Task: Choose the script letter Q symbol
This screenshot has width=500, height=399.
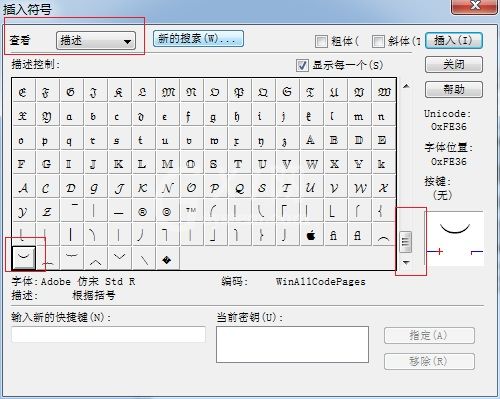Action: tap(239, 188)
